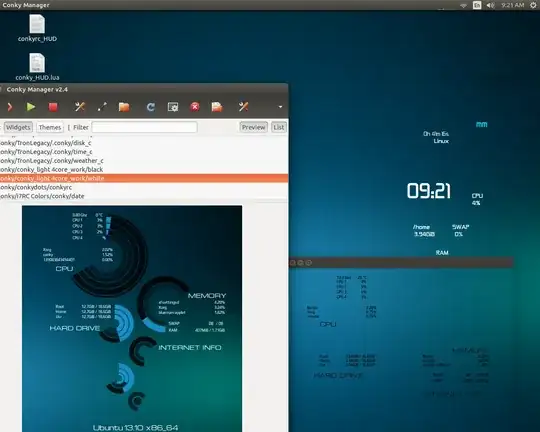This screenshot has width=540, height=432.
Task: Open application settings wrench icon at toolbar right
Action: point(243,107)
